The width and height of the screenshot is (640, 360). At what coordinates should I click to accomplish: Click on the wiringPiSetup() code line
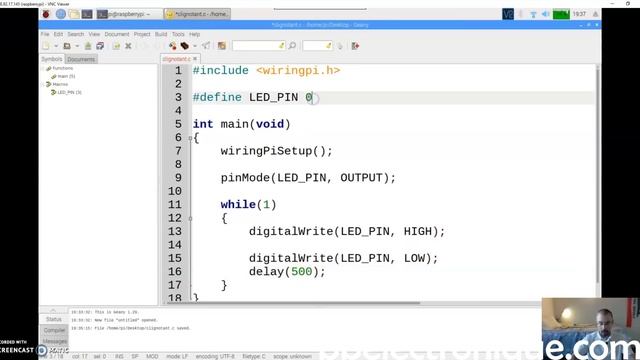tap(277, 151)
